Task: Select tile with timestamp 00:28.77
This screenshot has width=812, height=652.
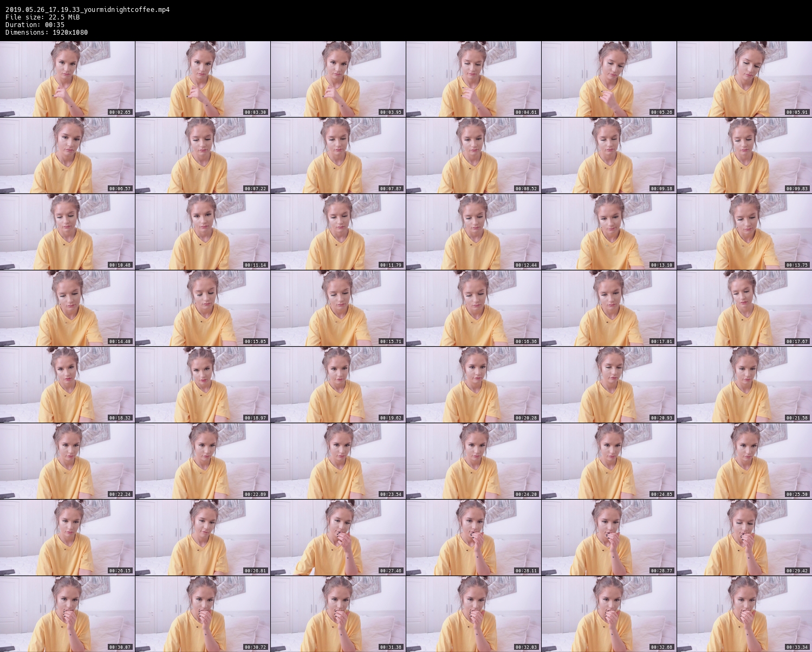Action: [x=609, y=538]
